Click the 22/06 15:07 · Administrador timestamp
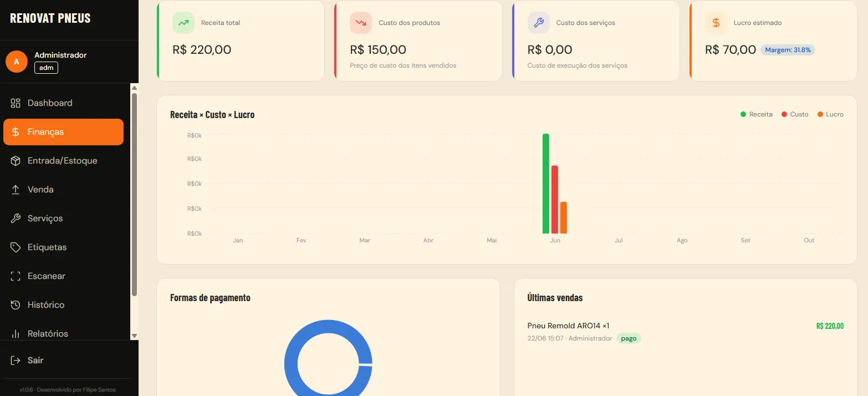 570,338
